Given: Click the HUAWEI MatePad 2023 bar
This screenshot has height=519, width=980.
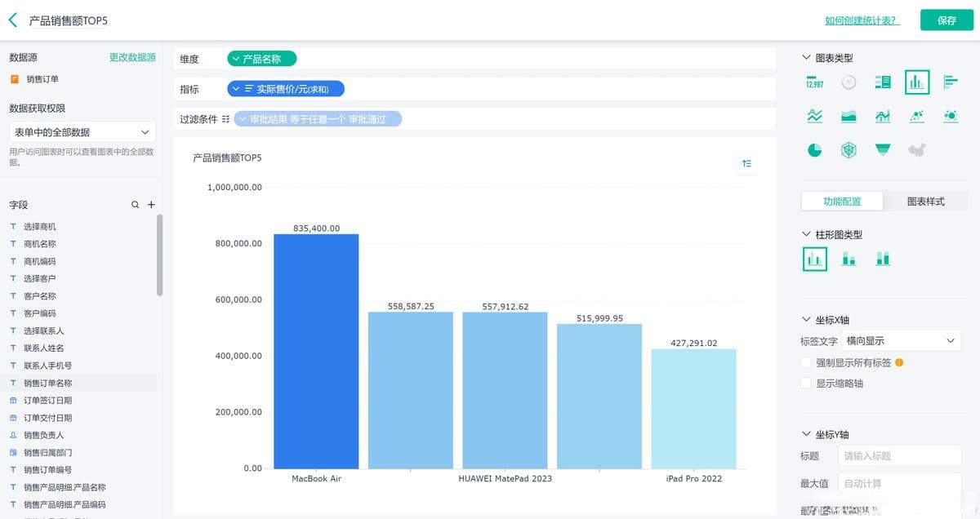Looking at the screenshot, I should pyautogui.click(x=505, y=390).
